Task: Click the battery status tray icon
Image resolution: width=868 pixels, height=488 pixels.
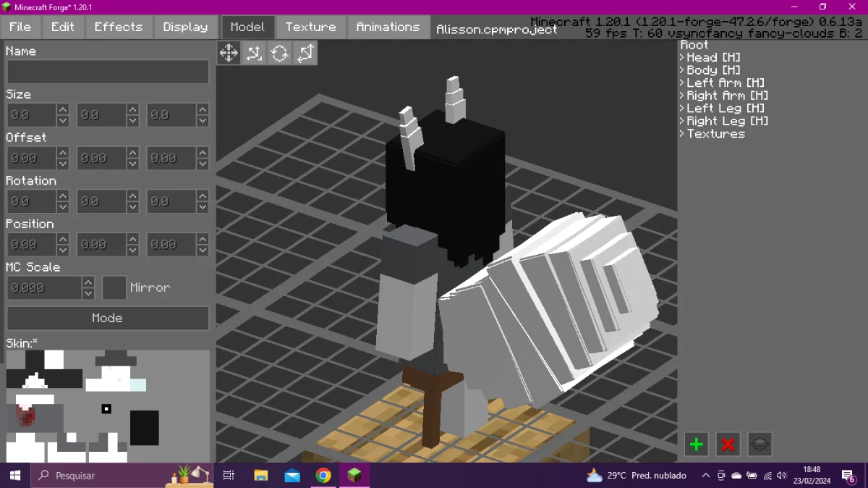Action: click(752, 476)
